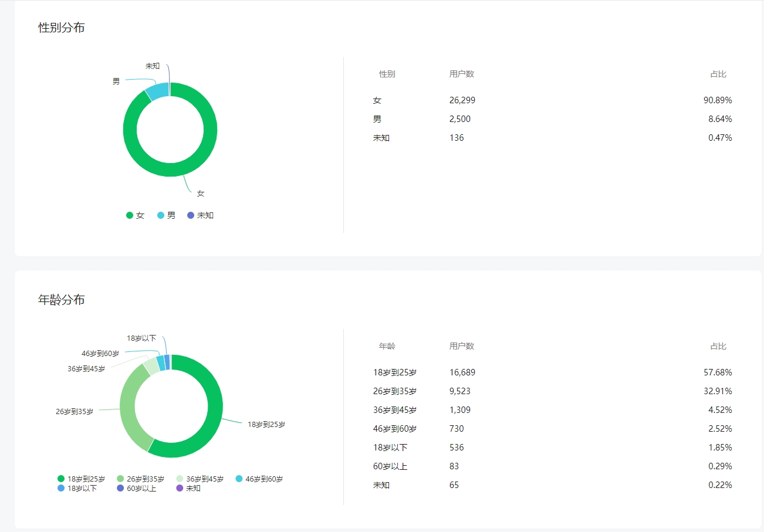The image size is (764, 532).
Task: Click the user count 2,500
Action: [460, 119]
